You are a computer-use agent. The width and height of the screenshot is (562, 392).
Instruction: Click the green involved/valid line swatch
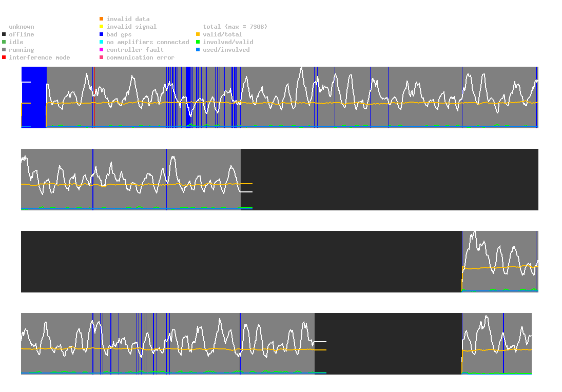click(x=198, y=42)
